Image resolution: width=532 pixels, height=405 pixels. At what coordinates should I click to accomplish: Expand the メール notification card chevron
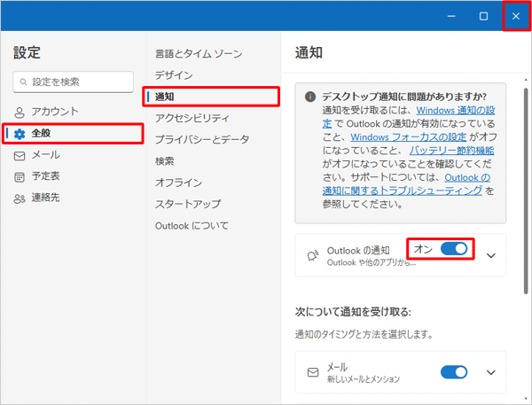[490, 372]
